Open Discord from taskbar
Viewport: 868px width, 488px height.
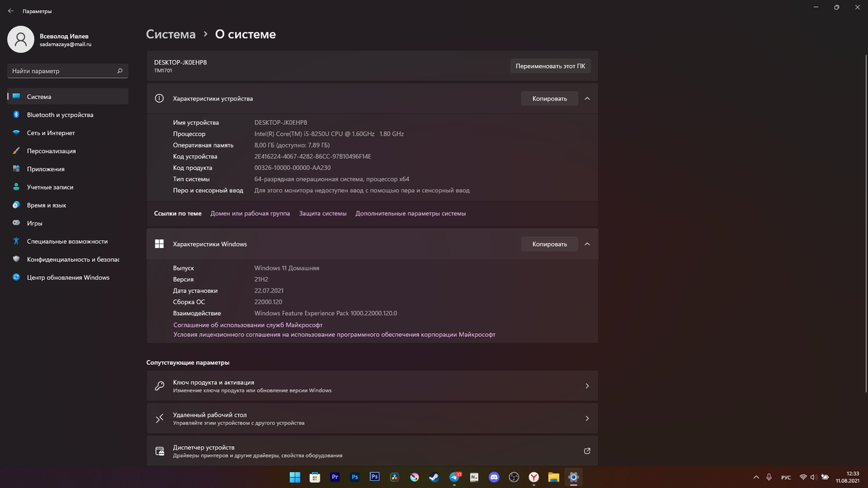pos(494,477)
